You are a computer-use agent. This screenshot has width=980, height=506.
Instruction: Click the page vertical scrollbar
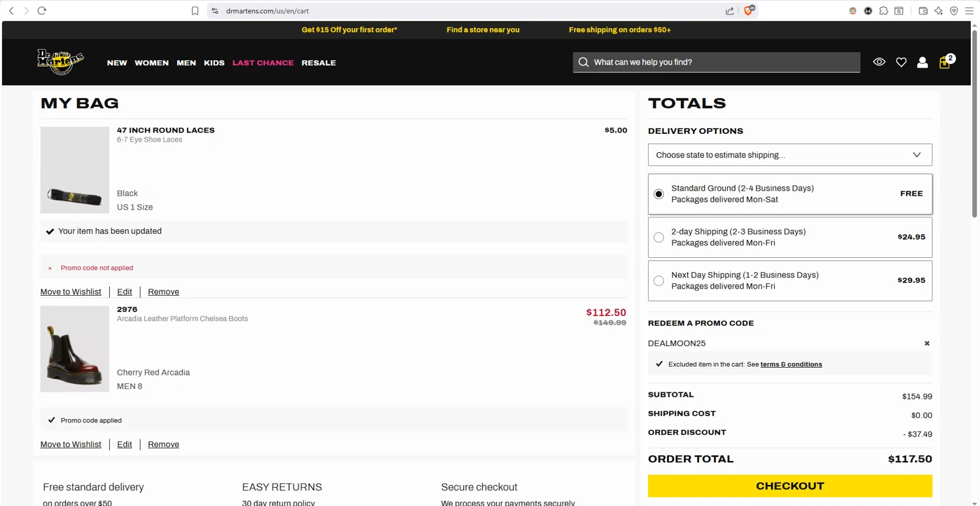click(x=975, y=124)
